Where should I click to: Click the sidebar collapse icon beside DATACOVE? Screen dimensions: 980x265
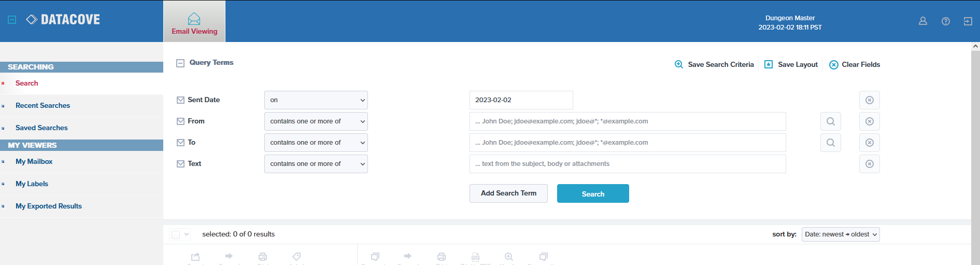(x=12, y=20)
